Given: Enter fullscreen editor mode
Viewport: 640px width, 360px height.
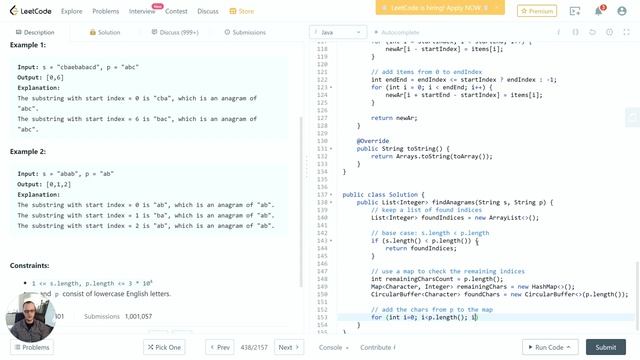Looking at the screenshot, I should coord(627,32).
